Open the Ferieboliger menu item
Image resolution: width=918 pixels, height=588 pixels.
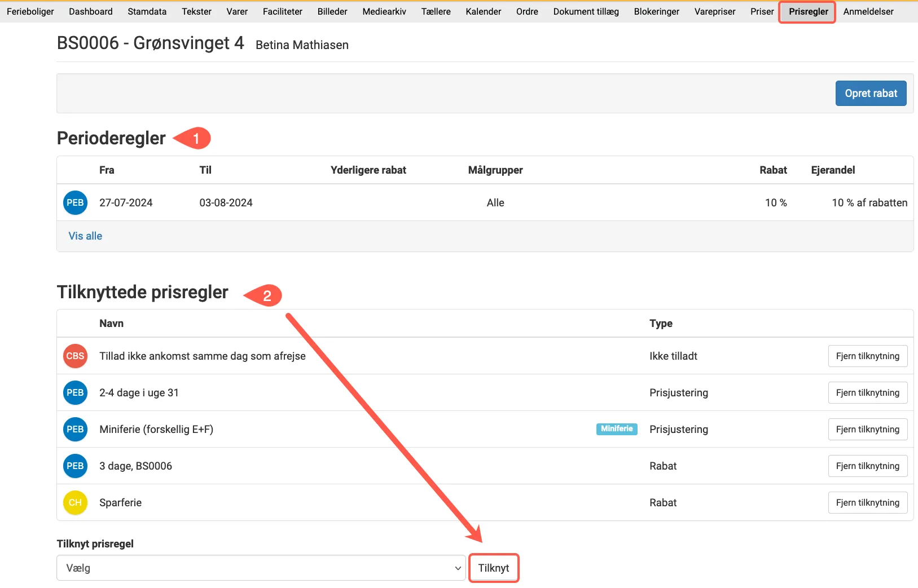point(30,12)
